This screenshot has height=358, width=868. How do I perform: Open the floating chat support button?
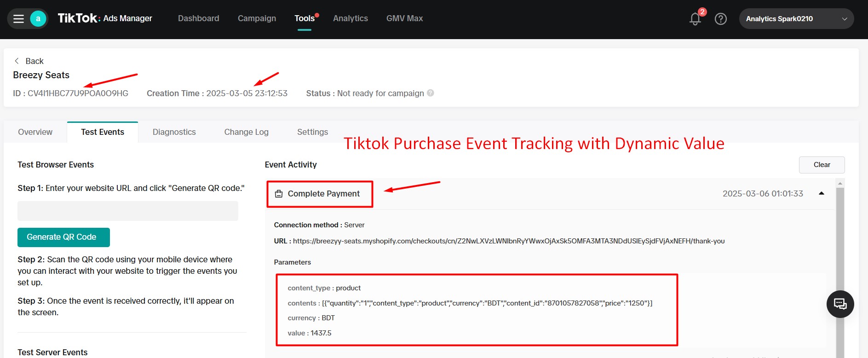click(840, 304)
